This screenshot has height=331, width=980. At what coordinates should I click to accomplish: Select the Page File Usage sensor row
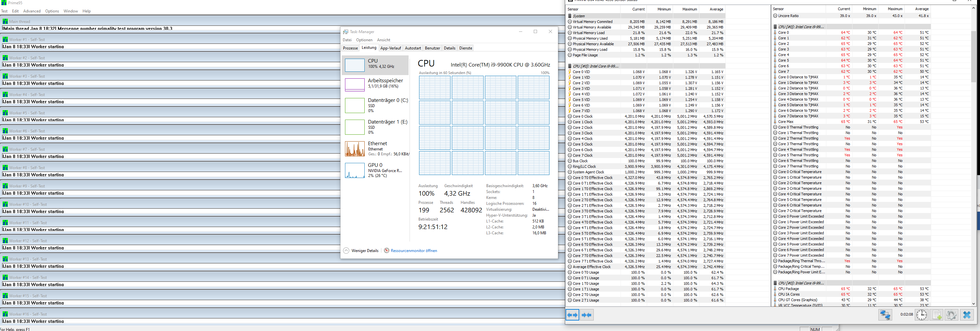pos(646,55)
